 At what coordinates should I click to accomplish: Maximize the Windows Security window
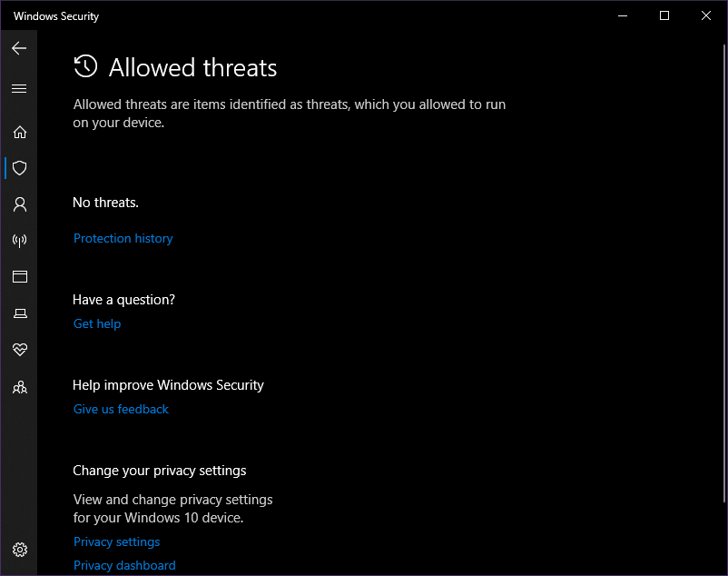(664, 15)
